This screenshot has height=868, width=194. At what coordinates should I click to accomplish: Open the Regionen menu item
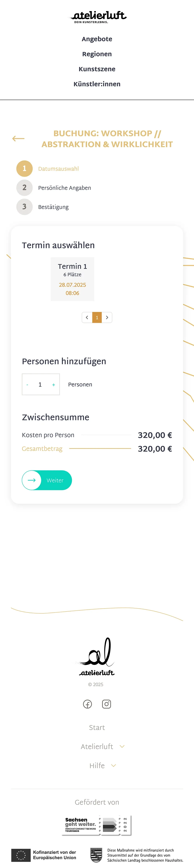pos(97,54)
